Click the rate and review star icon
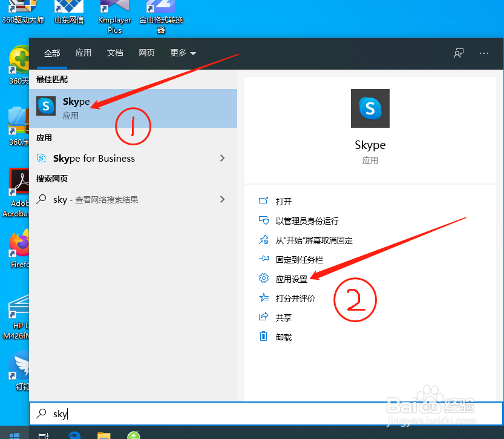This screenshot has height=439, width=504. click(x=264, y=298)
